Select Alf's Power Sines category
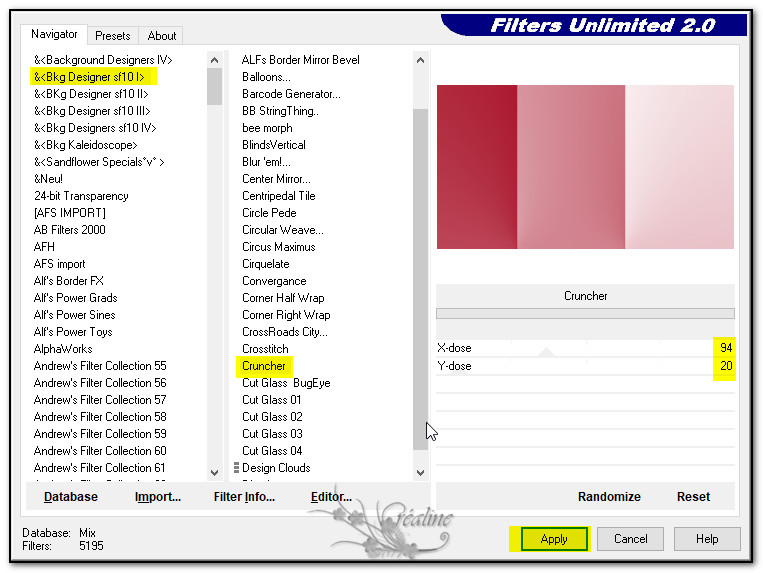The width and height of the screenshot is (763, 573). click(x=74, y=315)
